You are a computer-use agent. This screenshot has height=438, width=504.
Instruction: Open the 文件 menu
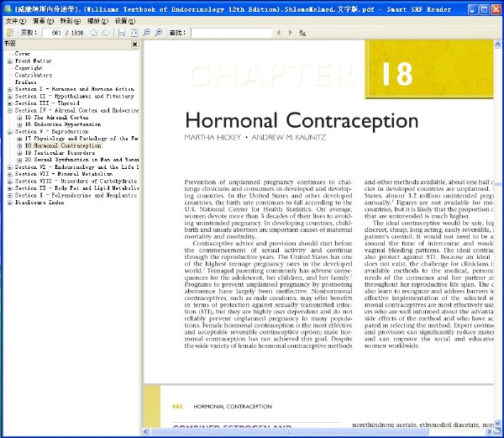(16, 21)
